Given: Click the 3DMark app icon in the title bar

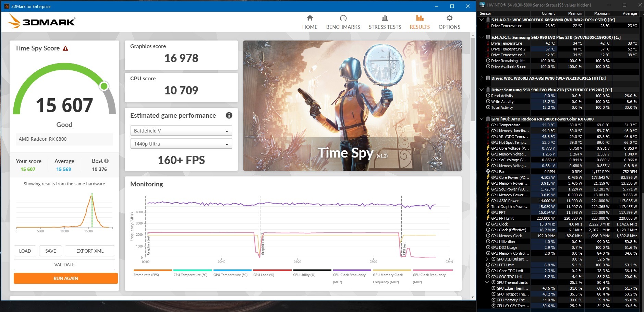Looking at the screenshot, I should click(x=7, y=6).
